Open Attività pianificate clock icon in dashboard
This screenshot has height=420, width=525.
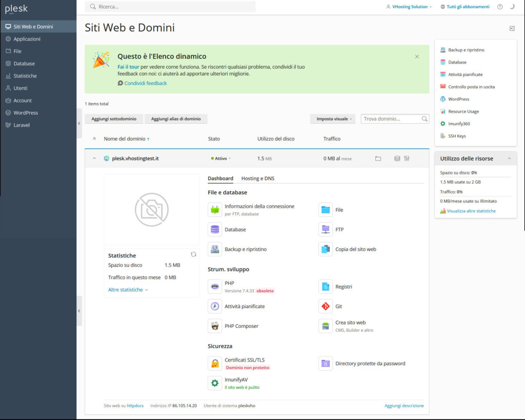[215, 306]
